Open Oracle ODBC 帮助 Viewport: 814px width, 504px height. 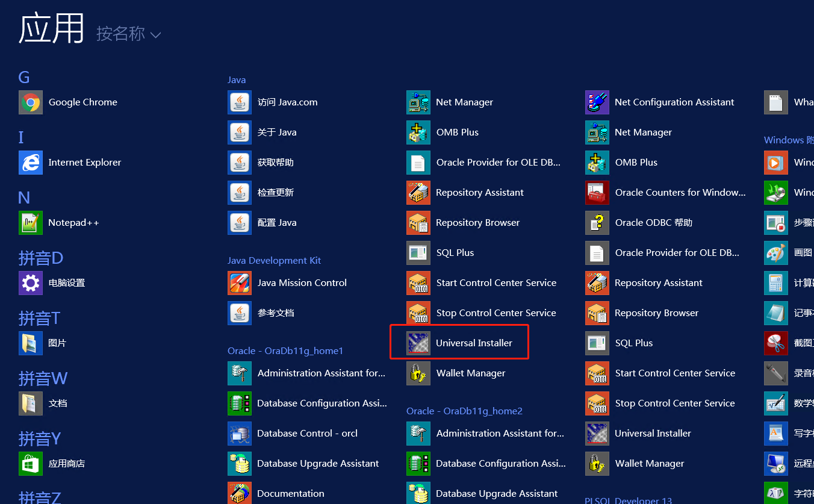pyautogui.click(x=639, y=223)
